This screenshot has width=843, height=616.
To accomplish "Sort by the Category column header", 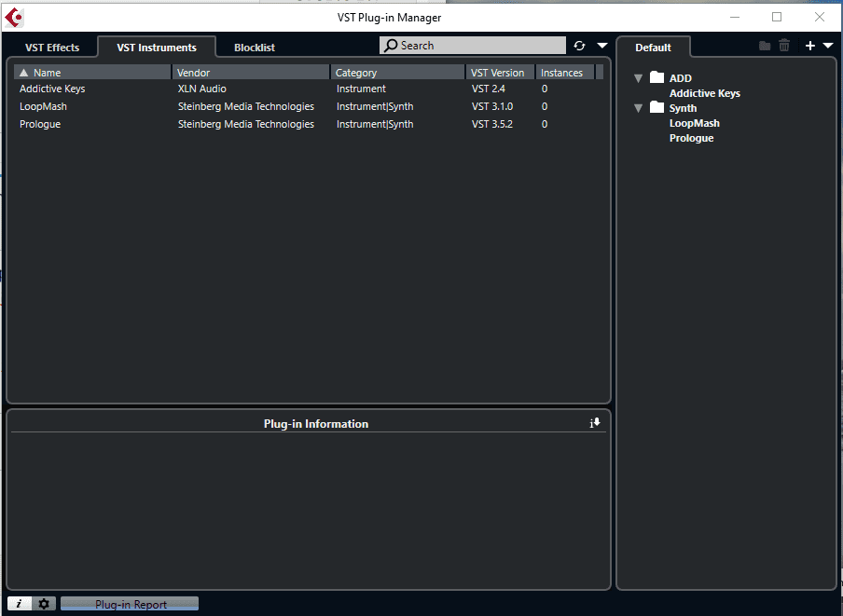I will [x=398, y=73].
